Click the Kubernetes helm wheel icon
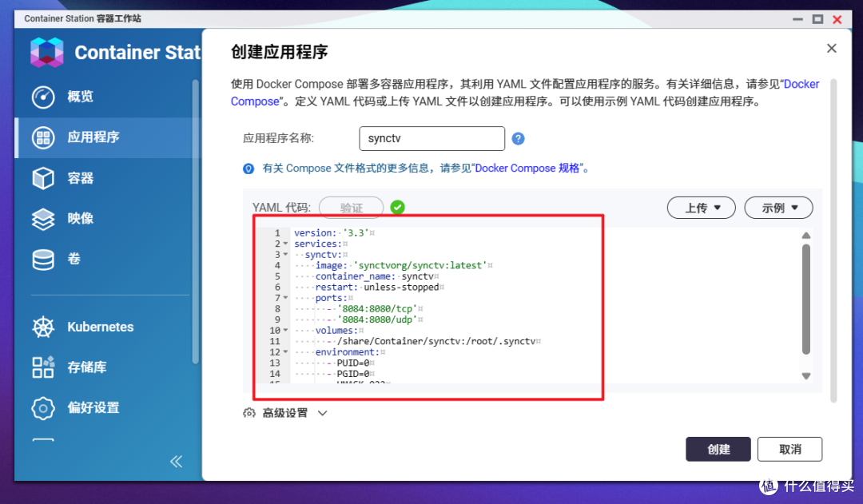Viewport: 863px width, 504px height. click(43, 327)
